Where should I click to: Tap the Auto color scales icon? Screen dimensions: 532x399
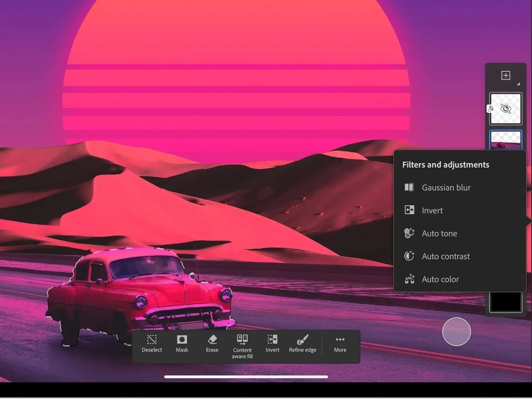408,279
